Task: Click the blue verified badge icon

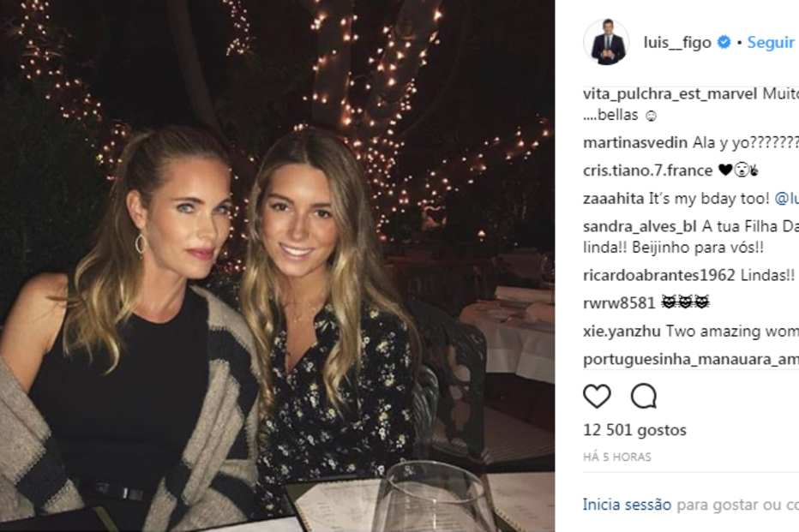Action: click(724, 42)
